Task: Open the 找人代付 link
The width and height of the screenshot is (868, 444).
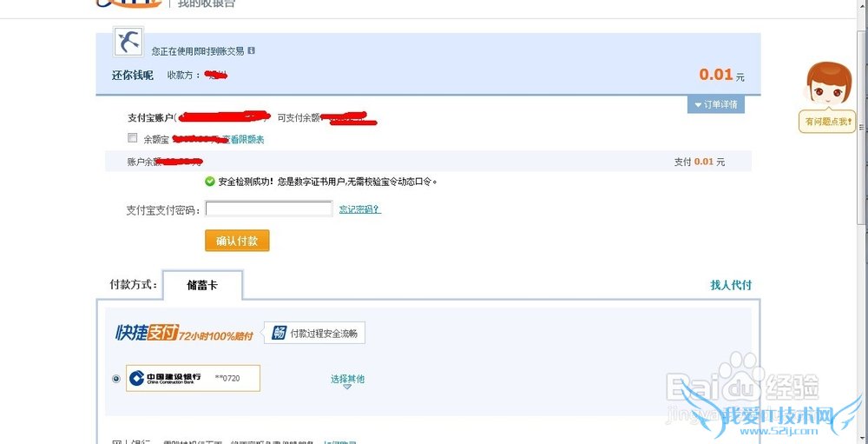Action: coord(731,285)
